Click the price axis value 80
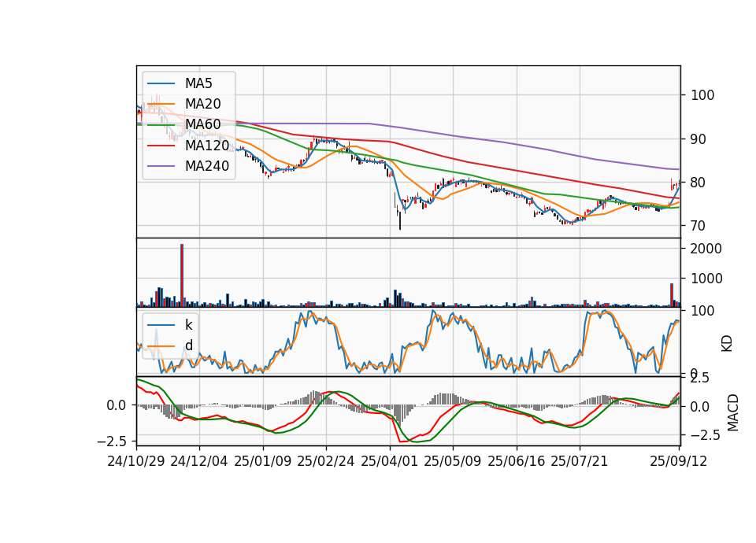Image resolution: width=756 pixels, height=543 pixels. pyautogui.click(x=698, y=183)
